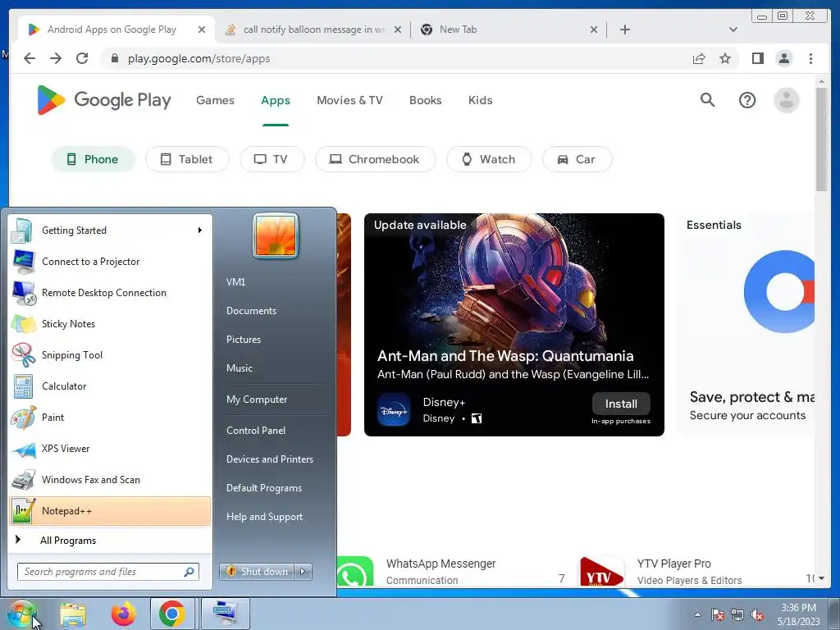Install the Disney+ app
The image size is (840, 630).
click(x=621, y=404)
